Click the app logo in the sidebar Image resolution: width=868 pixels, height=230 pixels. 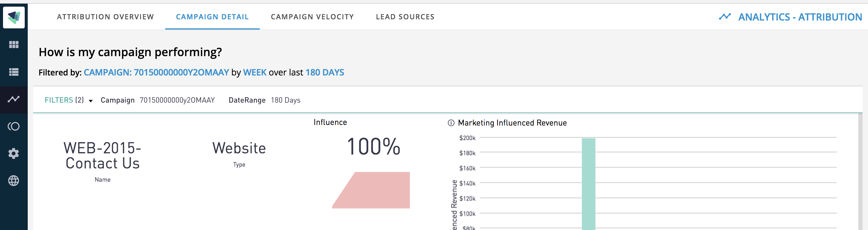tap(14, 17)
